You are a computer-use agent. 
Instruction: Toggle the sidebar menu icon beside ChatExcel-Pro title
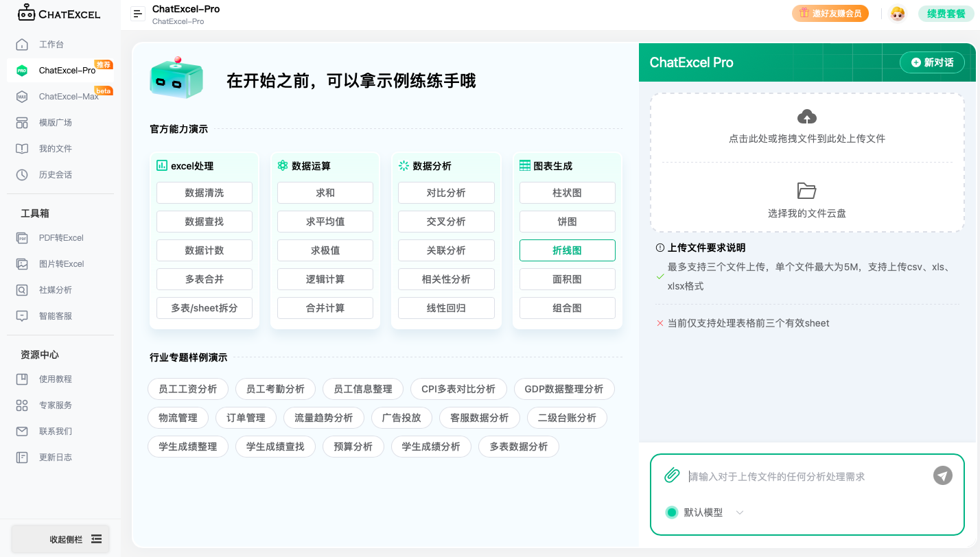138,14
